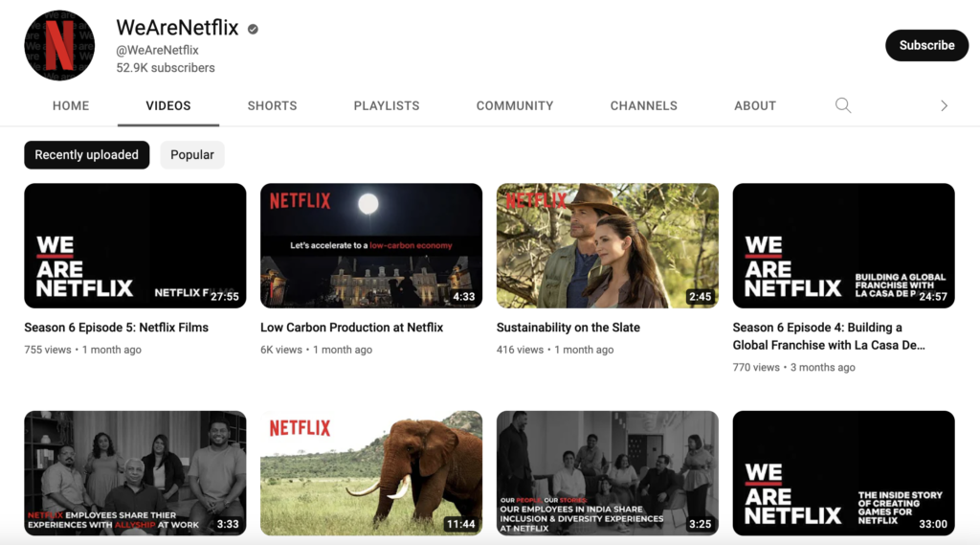
Task: Click the 3:25 duration badge
Action: pyautogui.click(x=700, y=524)
